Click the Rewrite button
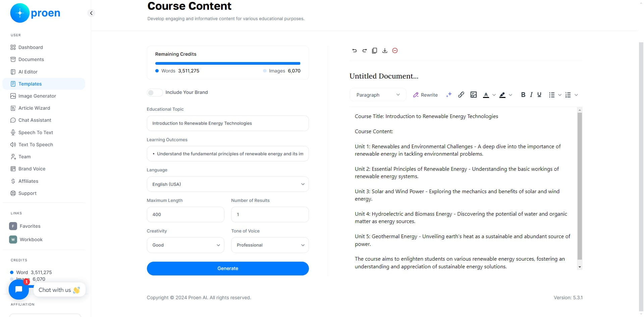 click(x=425, y=95)
